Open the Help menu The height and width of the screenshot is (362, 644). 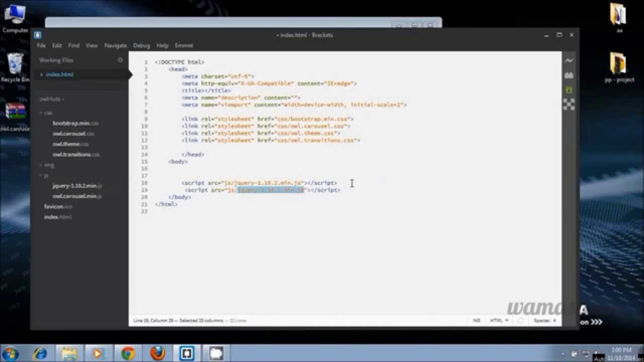pyautogui.click(x=163, y=45)
